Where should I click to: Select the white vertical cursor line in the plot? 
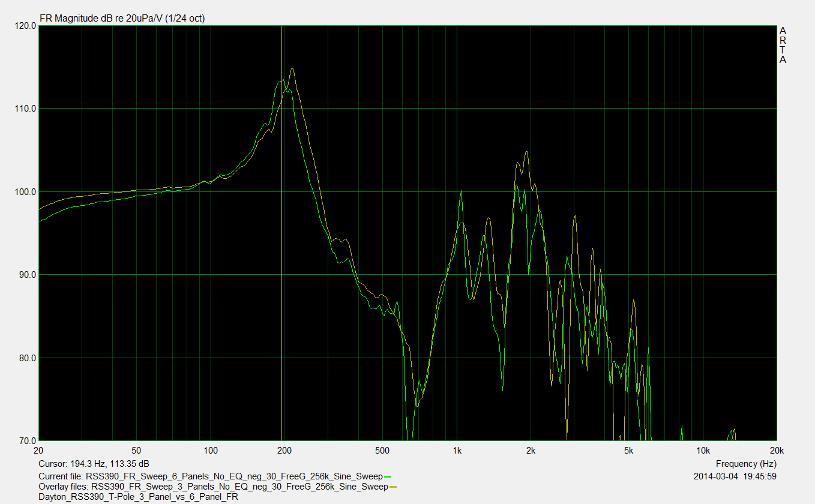coord(282,240)
